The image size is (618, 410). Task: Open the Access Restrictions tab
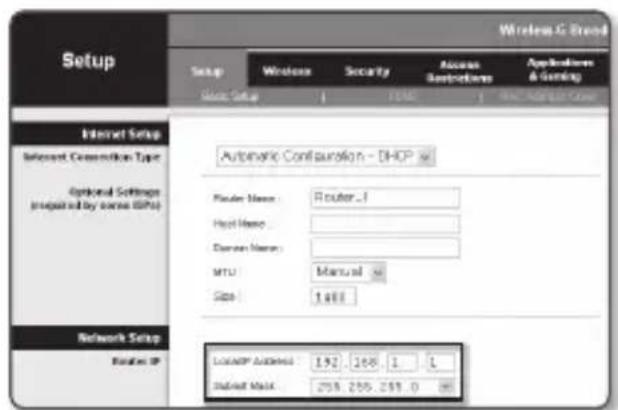pyautogui.click(x=460, y=72)
